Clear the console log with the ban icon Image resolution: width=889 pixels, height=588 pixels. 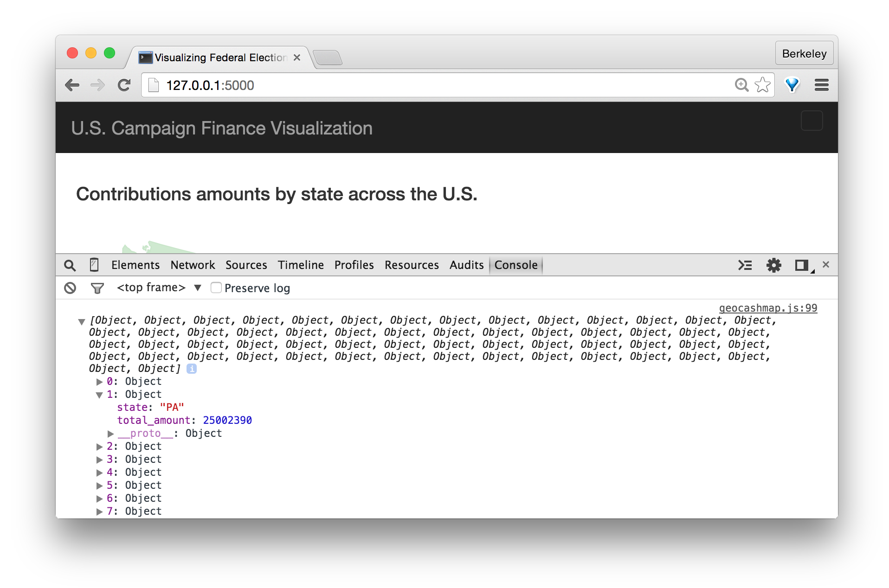click(x=70, y=288)
